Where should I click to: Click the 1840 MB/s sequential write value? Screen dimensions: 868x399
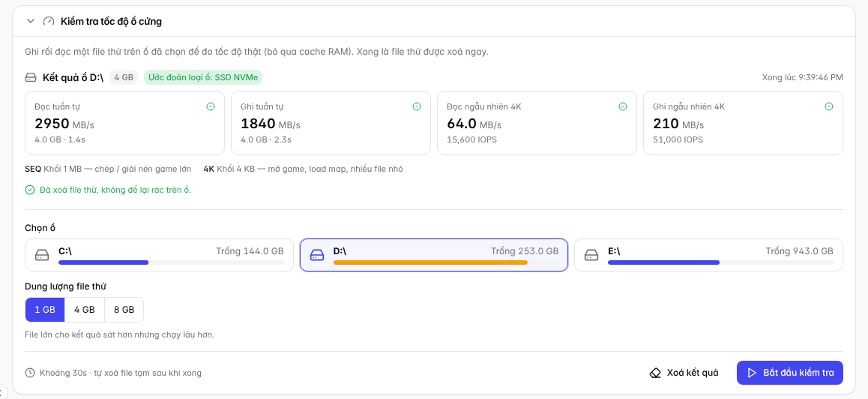[271, 124]
